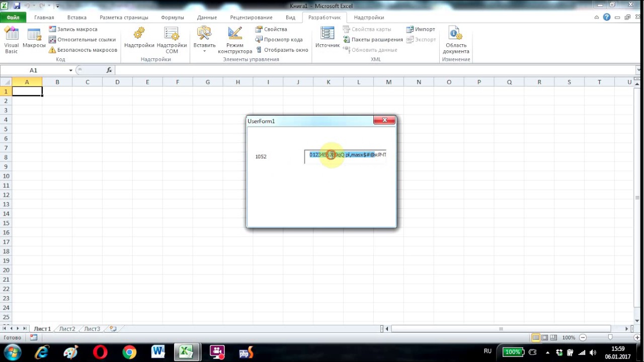This screenshot has height=362, width=644.
Task: Click Отобразить окно button
Action: tap(282, 50)
